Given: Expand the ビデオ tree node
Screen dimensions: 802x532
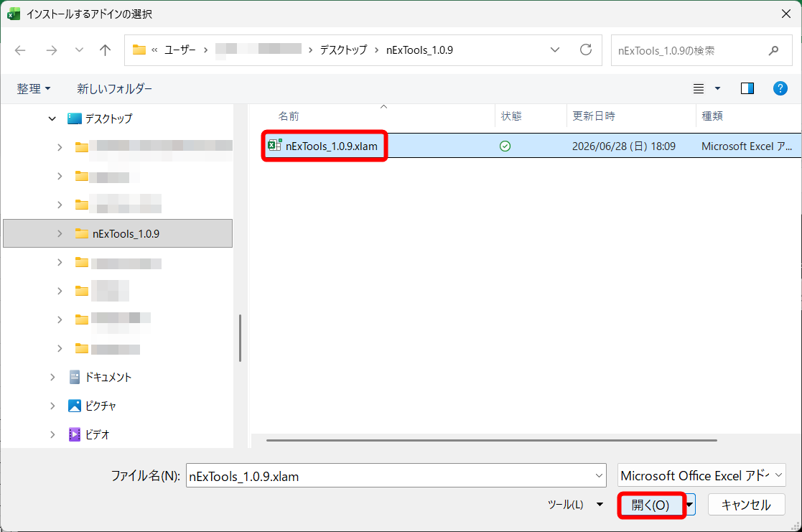Looking at the screenshot, I should [52, 434].
